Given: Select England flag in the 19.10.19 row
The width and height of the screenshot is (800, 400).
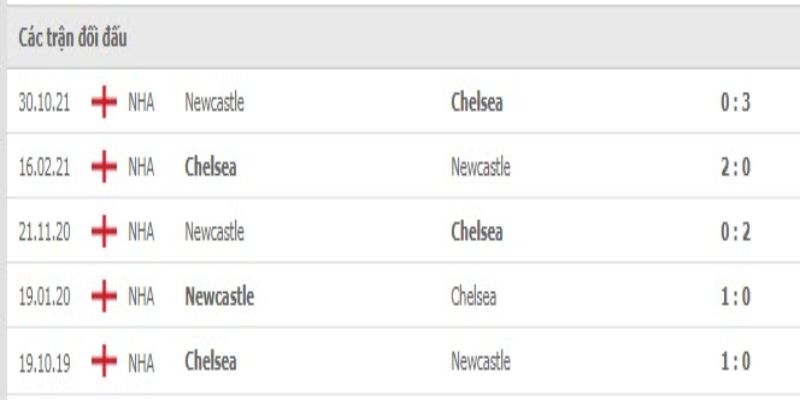Looking at the screenshot, I should click(x=104, y=361).
